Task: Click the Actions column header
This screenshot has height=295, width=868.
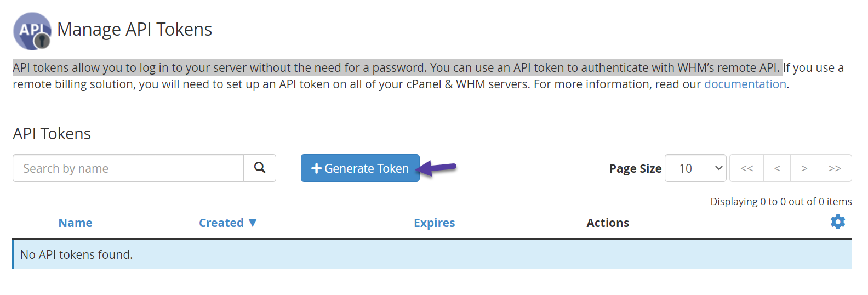Action: point(607,223)
